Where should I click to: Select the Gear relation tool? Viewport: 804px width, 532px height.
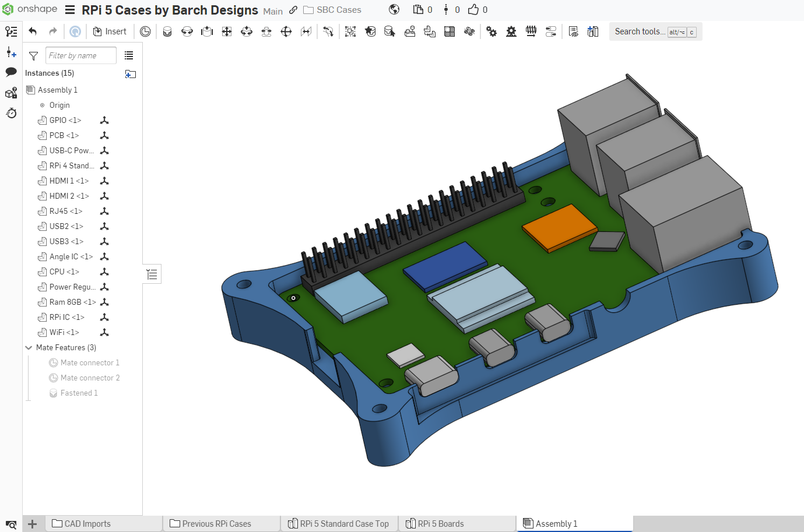click(x=491, y=31)
